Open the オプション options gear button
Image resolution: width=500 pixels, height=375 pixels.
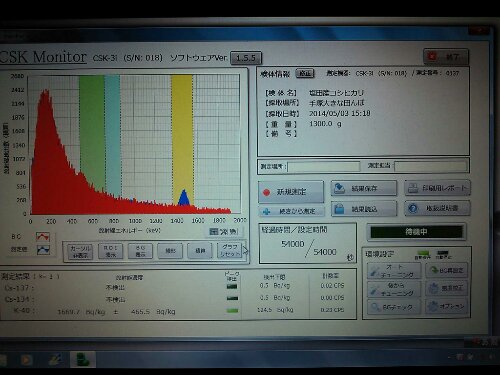pos(447,306)
